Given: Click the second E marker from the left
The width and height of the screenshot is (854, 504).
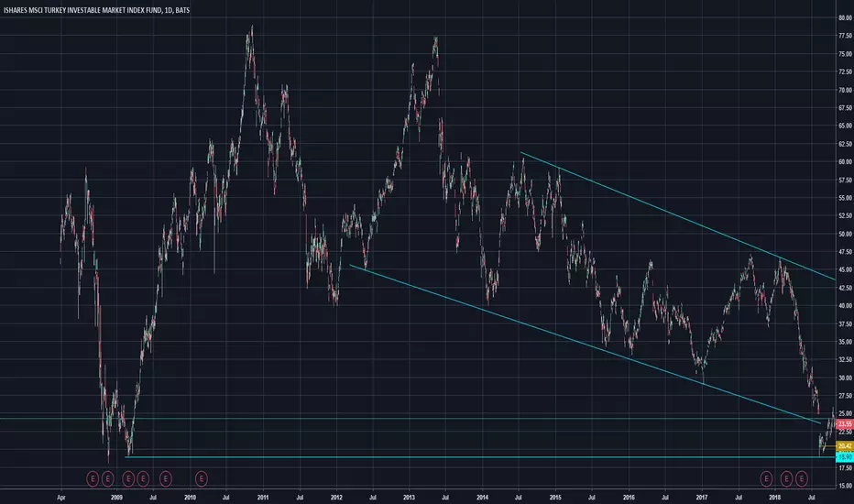Looking at the screenshot, I should coord(108,479).
